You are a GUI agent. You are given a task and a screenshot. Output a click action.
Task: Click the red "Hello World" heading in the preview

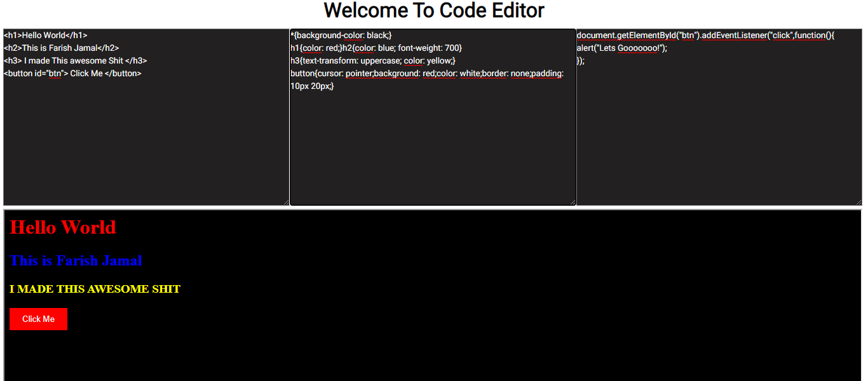click(x=63, y=227)
